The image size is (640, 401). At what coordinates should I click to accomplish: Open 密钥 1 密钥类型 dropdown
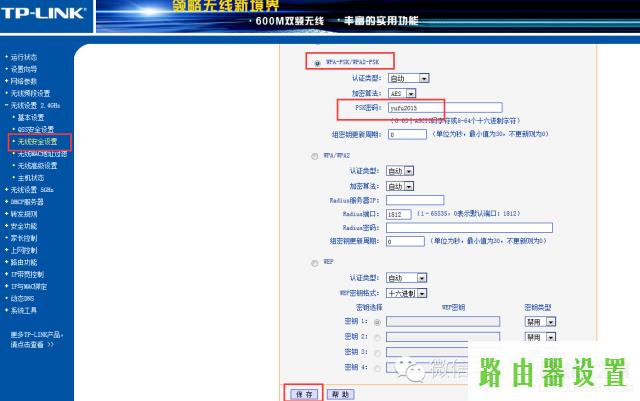pos(540,322)
